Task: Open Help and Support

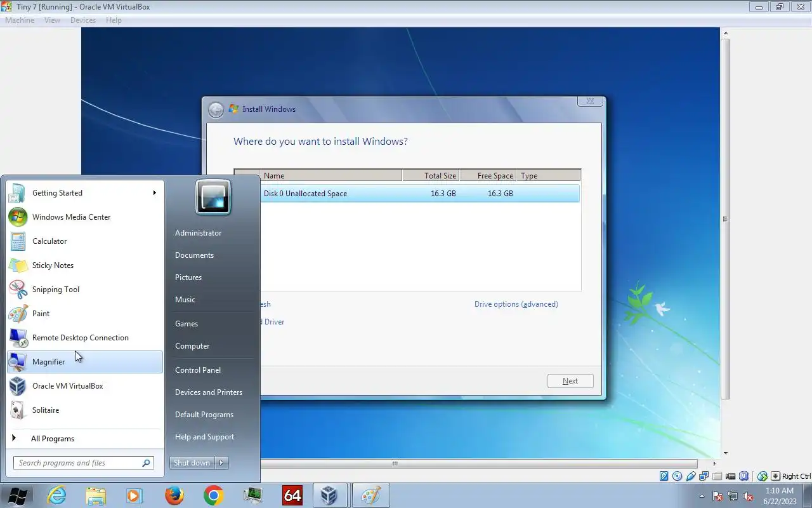Action: (204, 437)
